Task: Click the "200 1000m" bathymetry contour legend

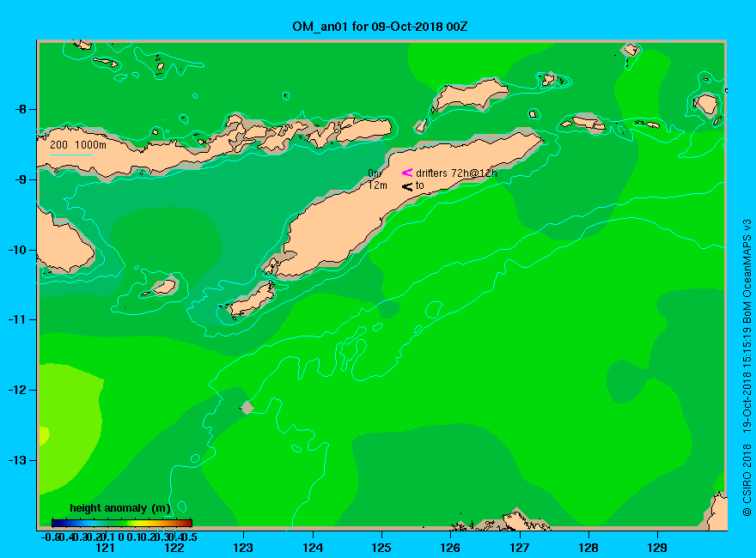Action: point(78,144)
